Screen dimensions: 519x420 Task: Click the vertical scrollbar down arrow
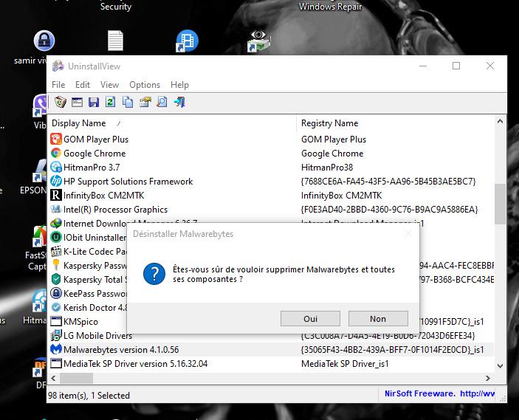(x=500, y=365)
